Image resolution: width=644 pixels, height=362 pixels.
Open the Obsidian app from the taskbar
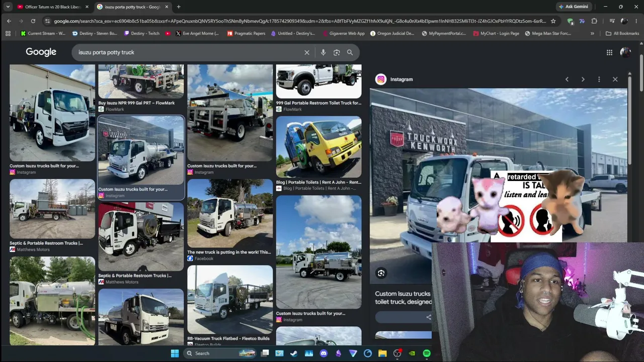tap(338, 353)
